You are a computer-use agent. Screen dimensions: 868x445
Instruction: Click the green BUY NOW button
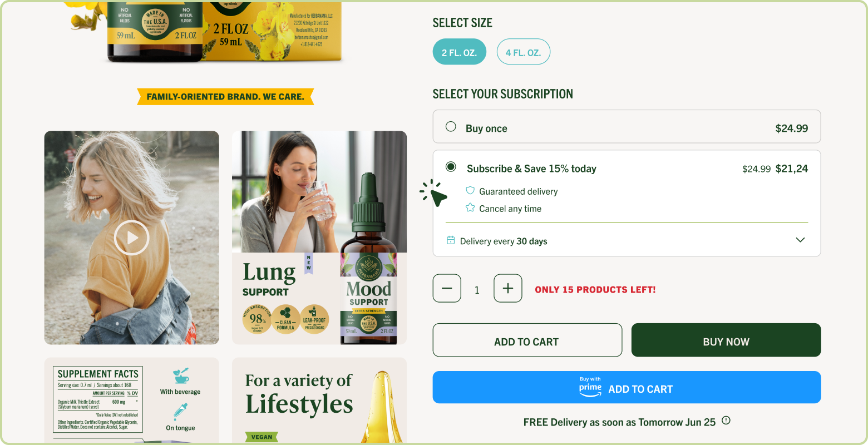[726, 340]
